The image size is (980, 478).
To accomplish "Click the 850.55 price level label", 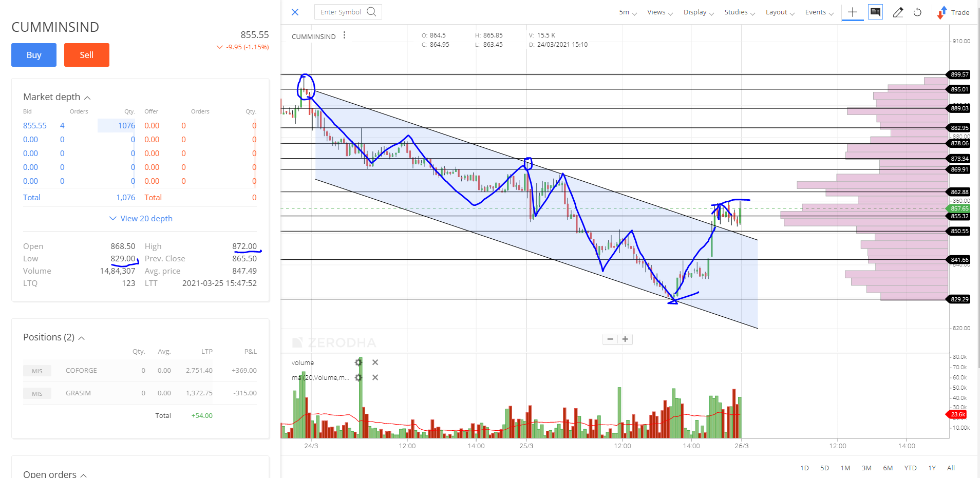I will click(x=958, y=231).
